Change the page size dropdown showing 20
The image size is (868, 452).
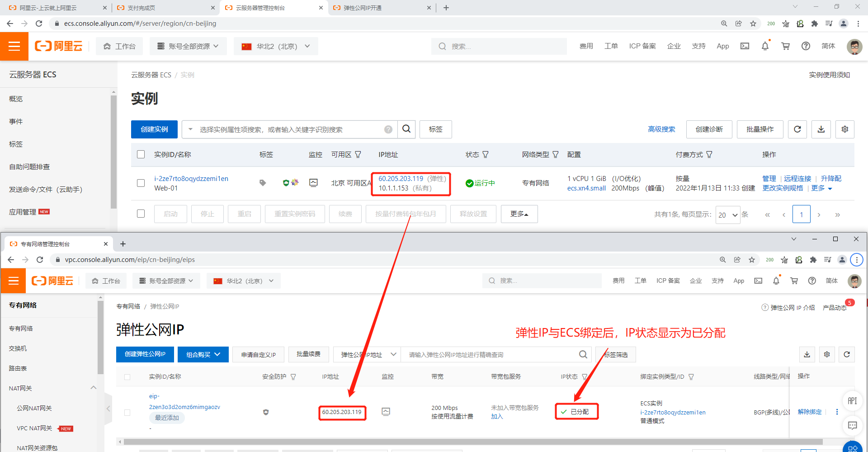pos(728,215)
